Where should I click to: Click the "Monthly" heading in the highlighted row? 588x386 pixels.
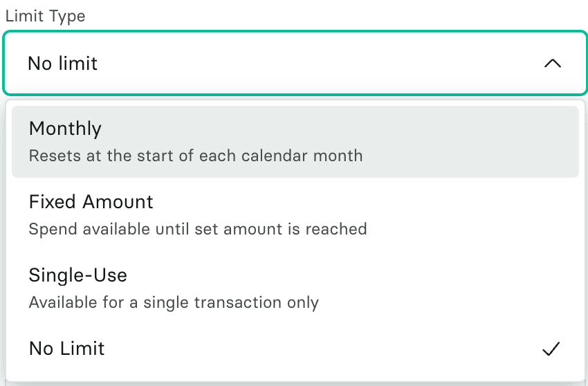coord(65,129)
